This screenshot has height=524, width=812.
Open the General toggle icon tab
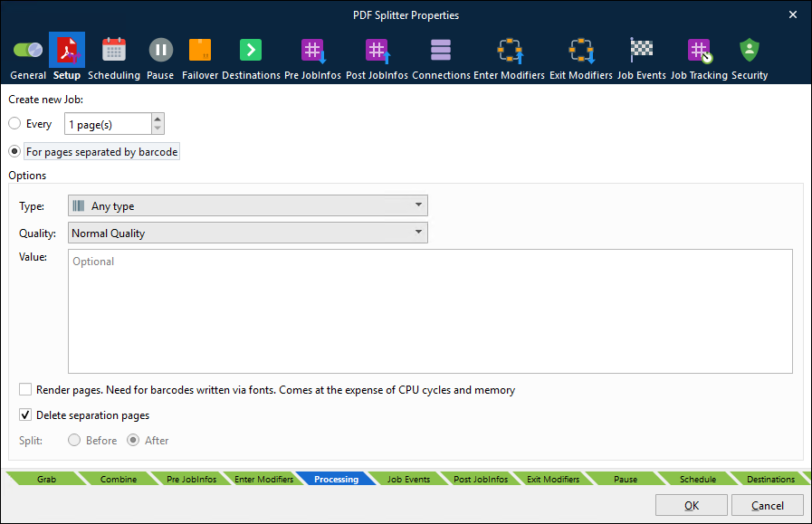click(28, 50)
